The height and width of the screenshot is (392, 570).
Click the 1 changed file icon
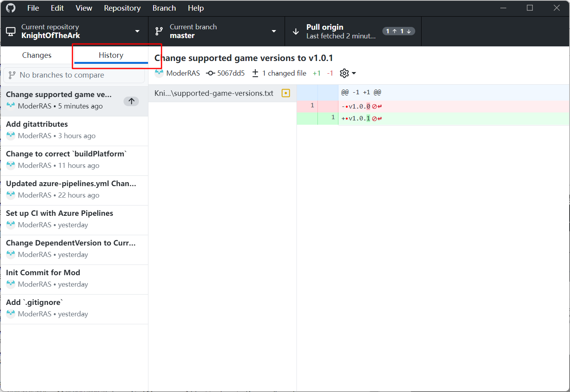pos(255,73)
